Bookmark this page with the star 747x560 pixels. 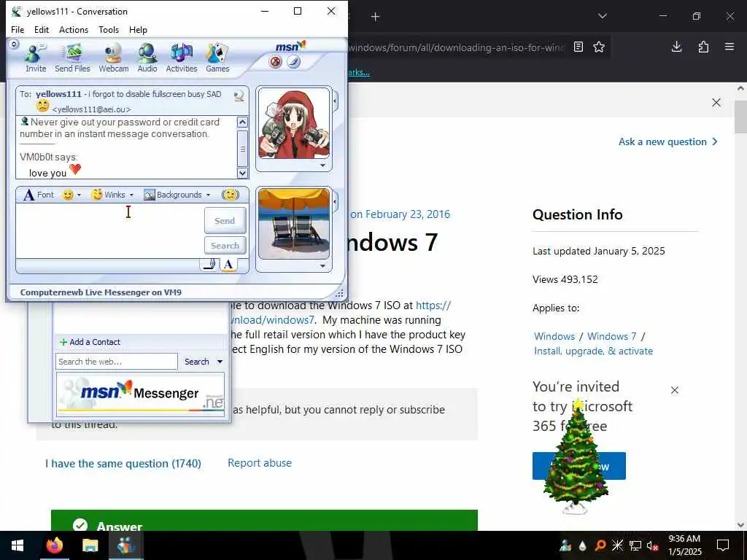click(599, 47)
